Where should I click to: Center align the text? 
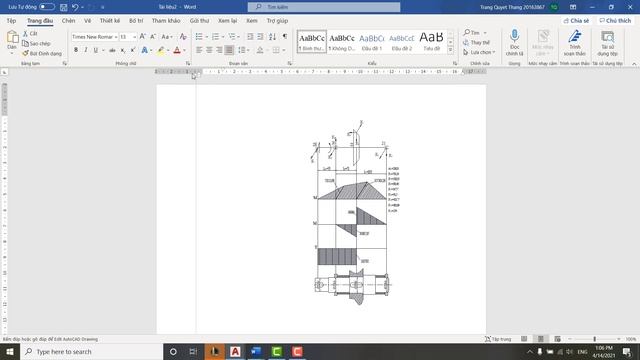(209, 50)
